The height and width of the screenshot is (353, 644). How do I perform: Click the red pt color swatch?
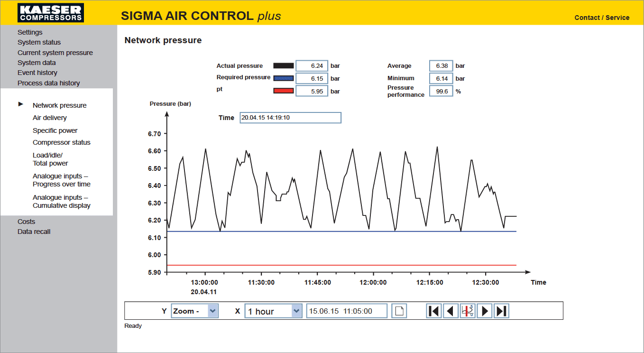pyautogui.click(x=284, y=91)
